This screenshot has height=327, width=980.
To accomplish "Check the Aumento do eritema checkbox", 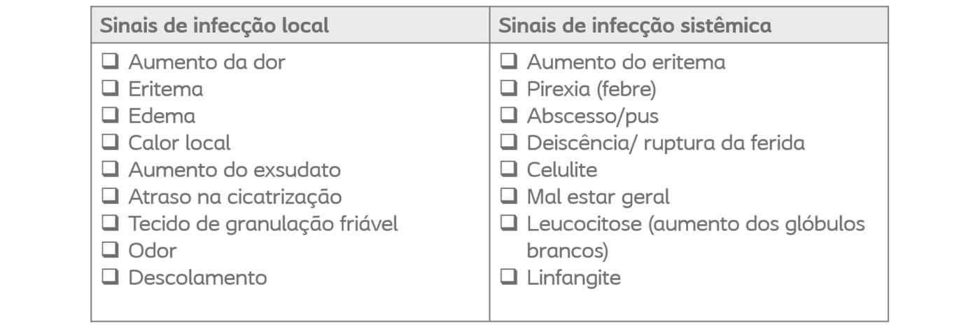I will (508, 62).
